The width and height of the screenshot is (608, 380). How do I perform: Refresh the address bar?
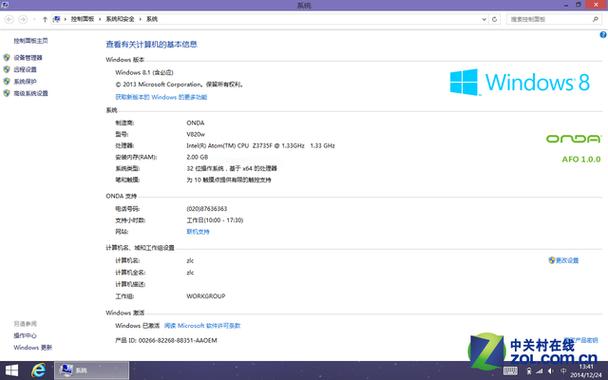pyautogui.click(x=494, y=19)
